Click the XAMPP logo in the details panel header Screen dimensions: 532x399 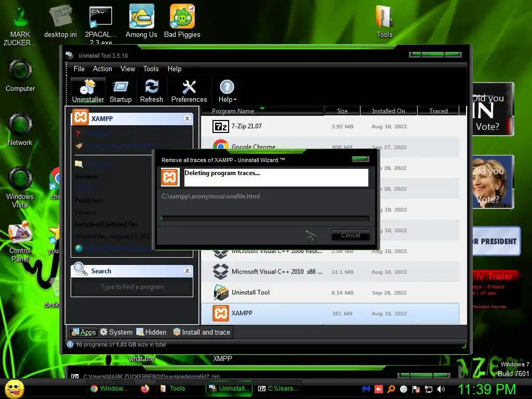[81, 117]
